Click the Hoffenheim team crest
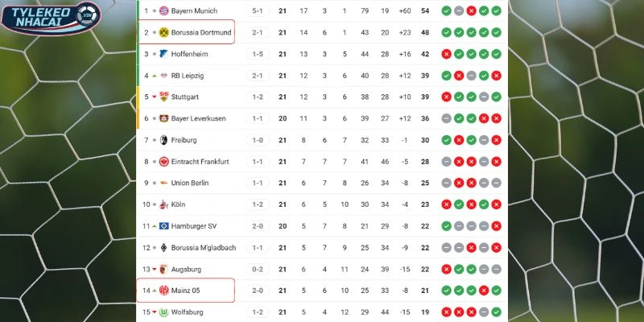 pos(163,54)
